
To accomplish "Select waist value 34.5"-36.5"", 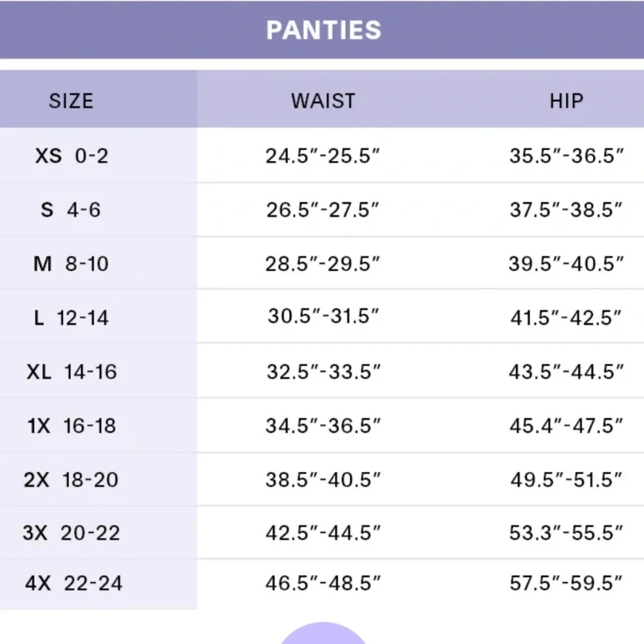I will [x=323, y=426].
